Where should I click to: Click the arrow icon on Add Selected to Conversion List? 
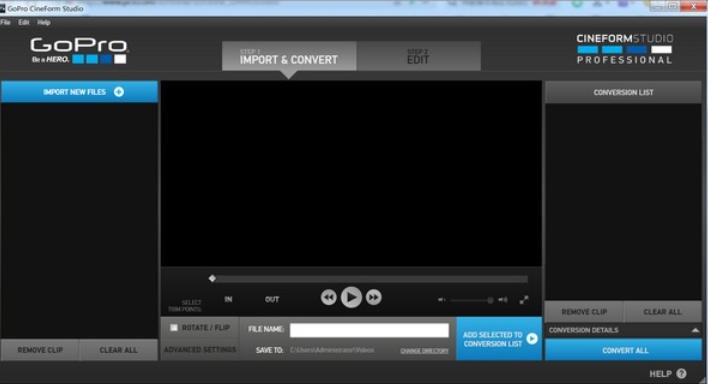pos(532,338)
